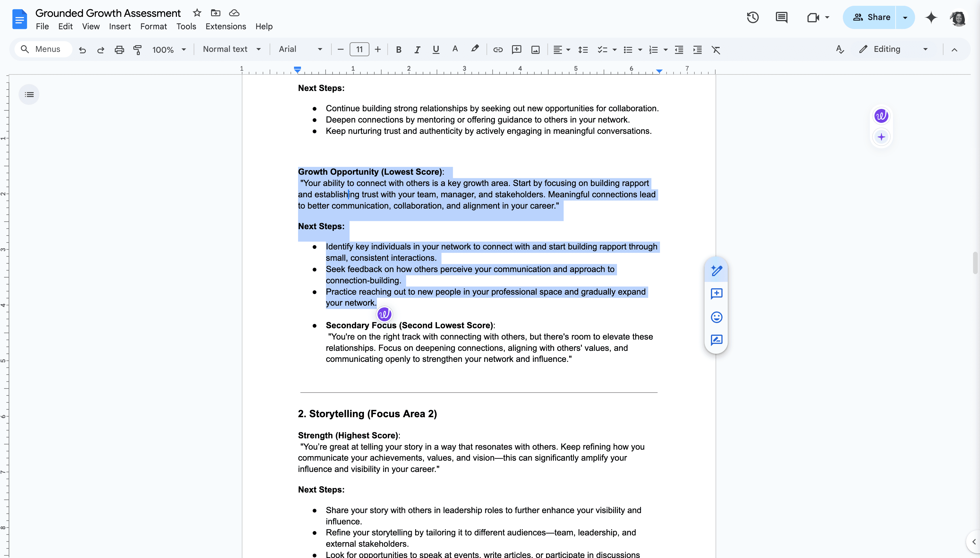
Task: Increase font size with plus
Action: [x=378, y=50]
